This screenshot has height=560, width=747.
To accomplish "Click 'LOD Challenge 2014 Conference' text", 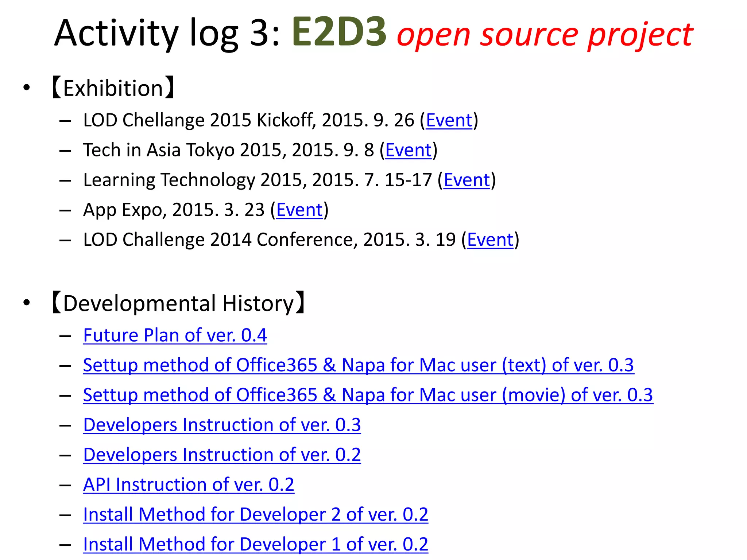I will 221,240.
